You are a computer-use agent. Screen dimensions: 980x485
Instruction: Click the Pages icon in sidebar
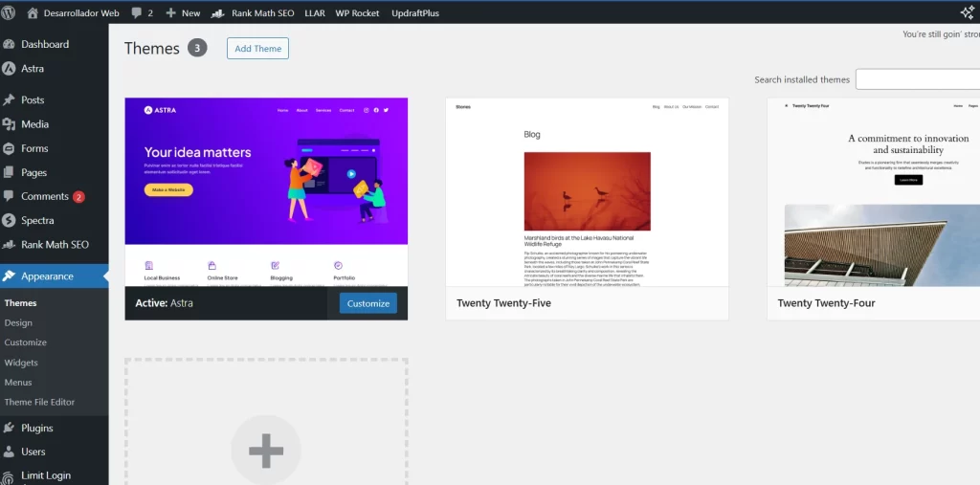tap(9, 172)
